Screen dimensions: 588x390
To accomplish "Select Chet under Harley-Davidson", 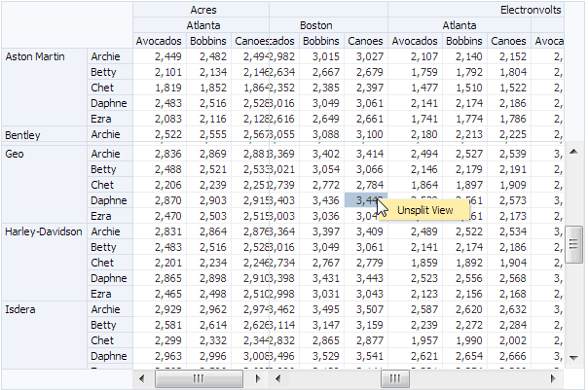I will tap(110, 263).
